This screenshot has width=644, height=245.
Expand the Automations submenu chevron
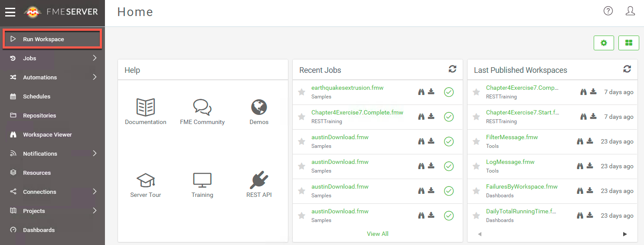pos(95,77)
